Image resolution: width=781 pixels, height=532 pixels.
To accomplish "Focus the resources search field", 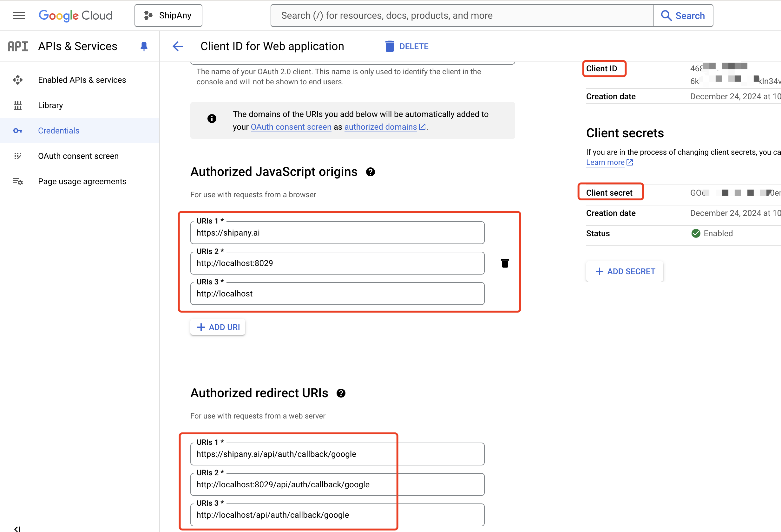I will point(462,16).
